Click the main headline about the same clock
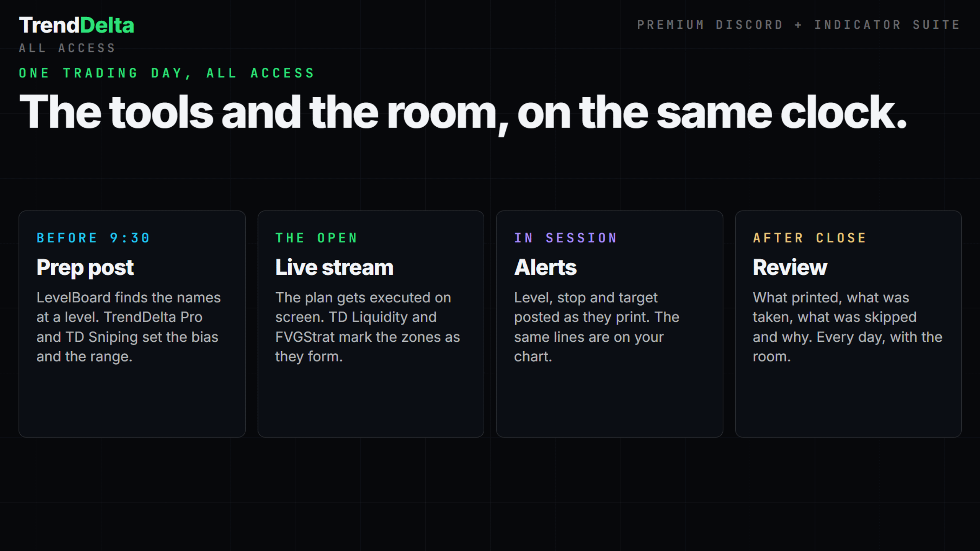Viewport: 980px width, 551px height. pyautogui.click(x=463, y=114)
